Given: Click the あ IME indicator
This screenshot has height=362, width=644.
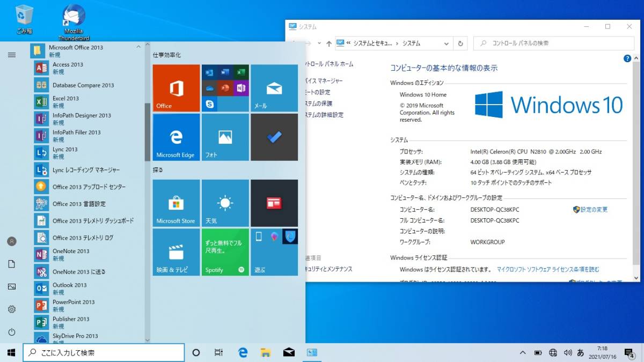Looking at the screenshot, I should [581, 353].
